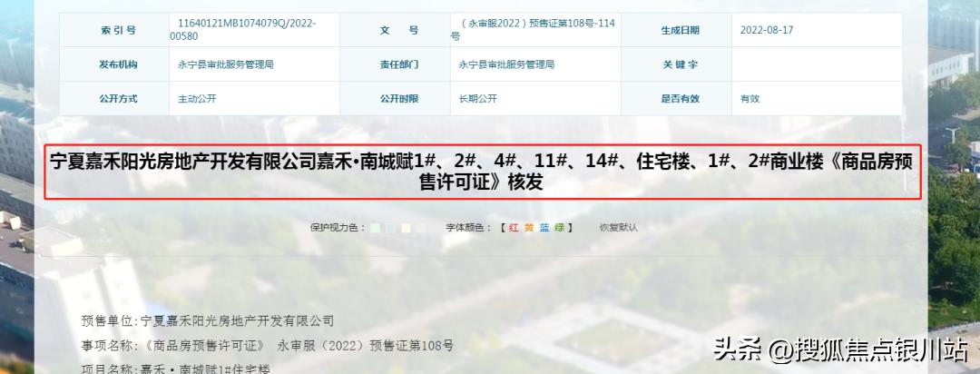The height and width of the screenshot is (374, 980).
Task: Click 永宁县审批服务管理局 in the 发布机构 row
Action: pos(226,64)
